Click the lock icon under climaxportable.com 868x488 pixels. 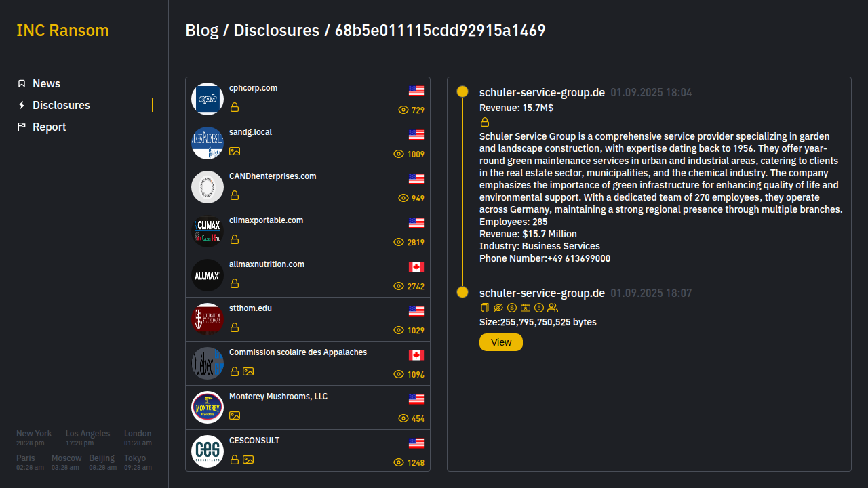point(235,239)
